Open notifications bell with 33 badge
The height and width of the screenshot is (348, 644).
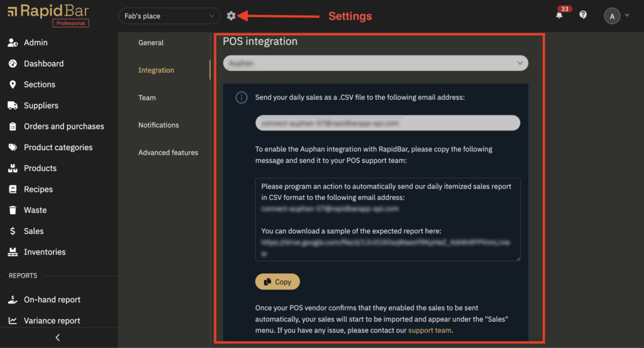click(x=559, y=15)
